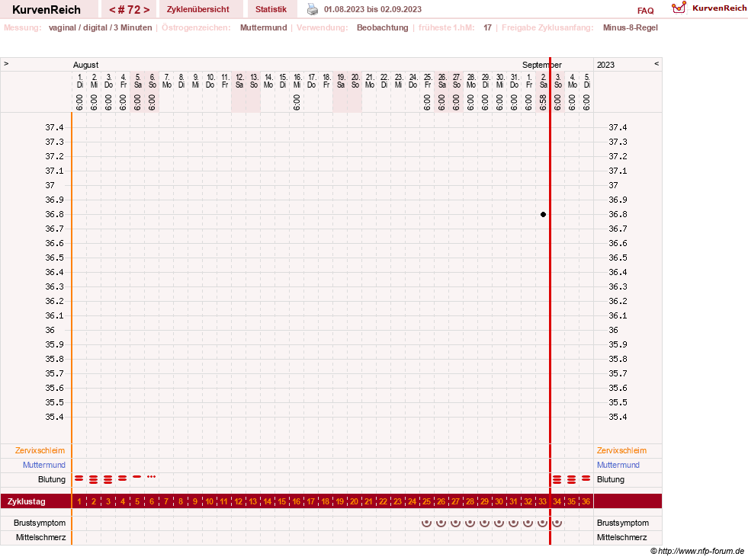Image resolution: width=748 pixels, height=560 pixels.
Task: Click the Brustsymptom icon on day 34
Action: tap(557, 523)
